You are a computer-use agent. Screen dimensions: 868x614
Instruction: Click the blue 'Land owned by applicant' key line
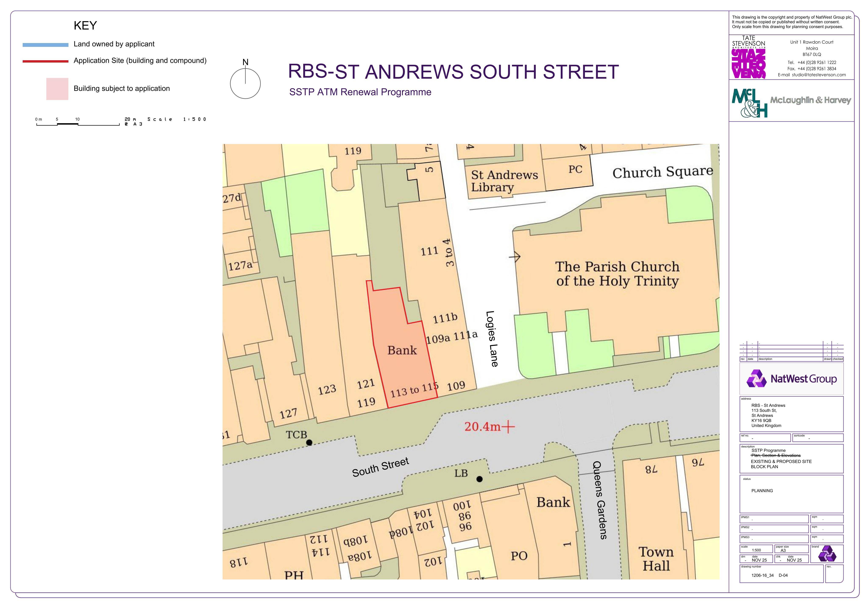pyautogui.click(x=45, y=45)
